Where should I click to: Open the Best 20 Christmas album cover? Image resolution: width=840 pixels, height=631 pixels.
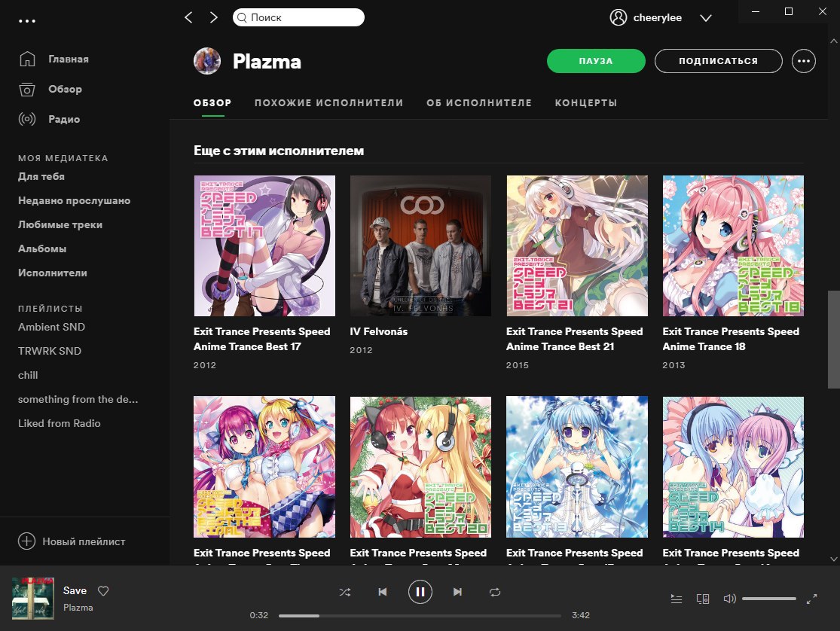(420, 467)
